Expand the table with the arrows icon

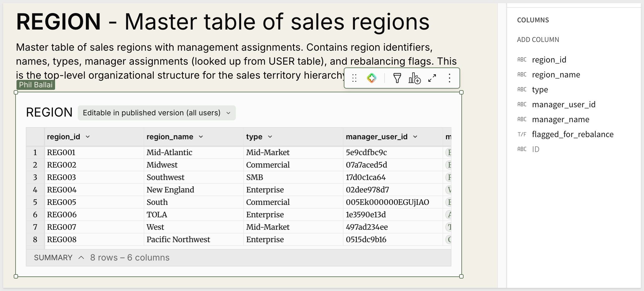(432, 78)
